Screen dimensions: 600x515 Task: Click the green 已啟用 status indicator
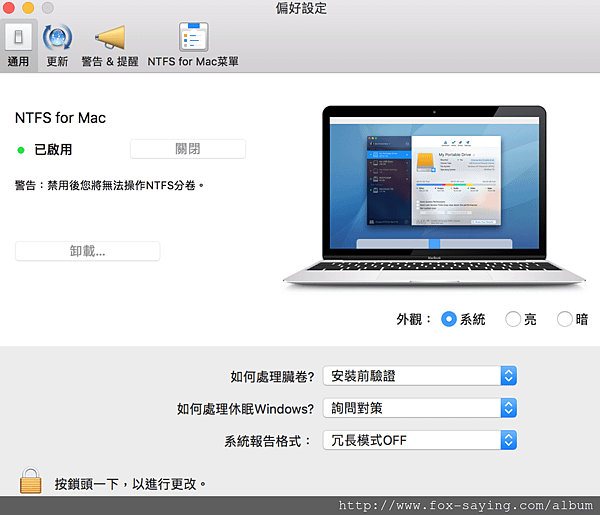[21, 150]
